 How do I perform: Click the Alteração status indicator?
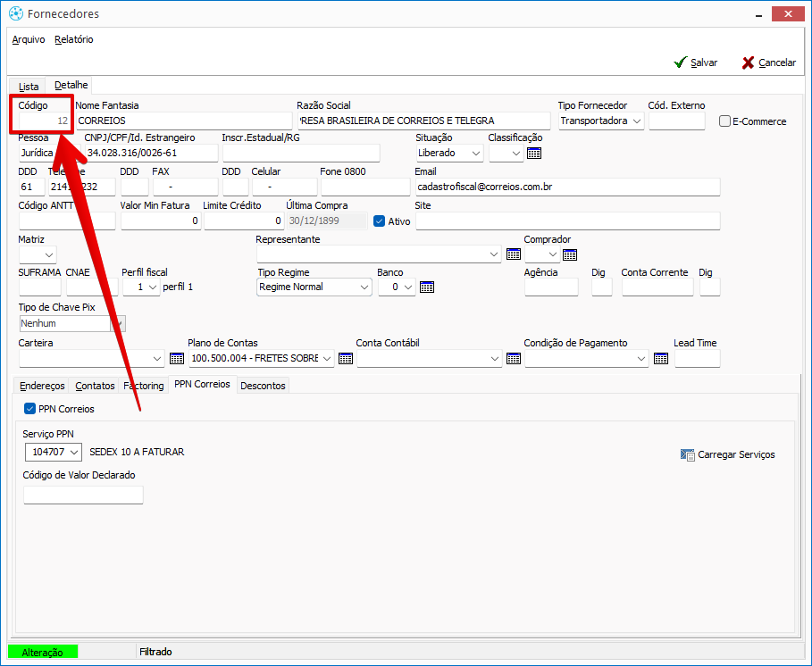tap(43, 652)
